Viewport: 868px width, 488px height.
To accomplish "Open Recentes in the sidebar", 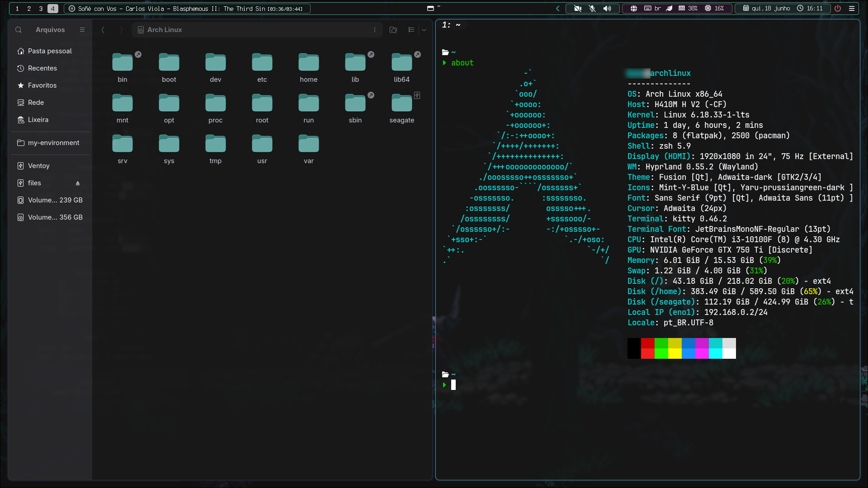I will tap(51, 68).
